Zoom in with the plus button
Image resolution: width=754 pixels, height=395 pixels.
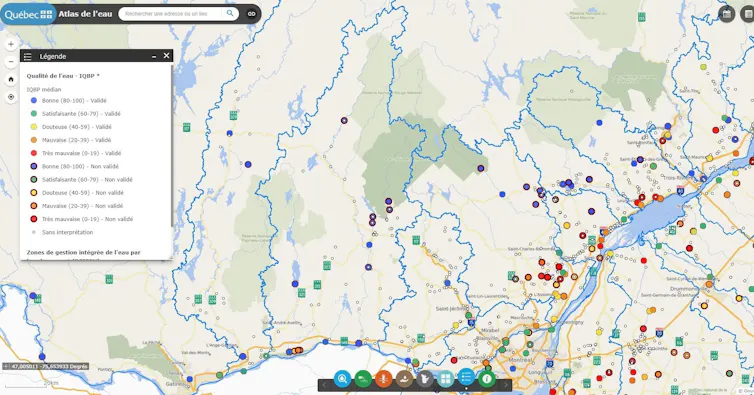click(11, 44)
